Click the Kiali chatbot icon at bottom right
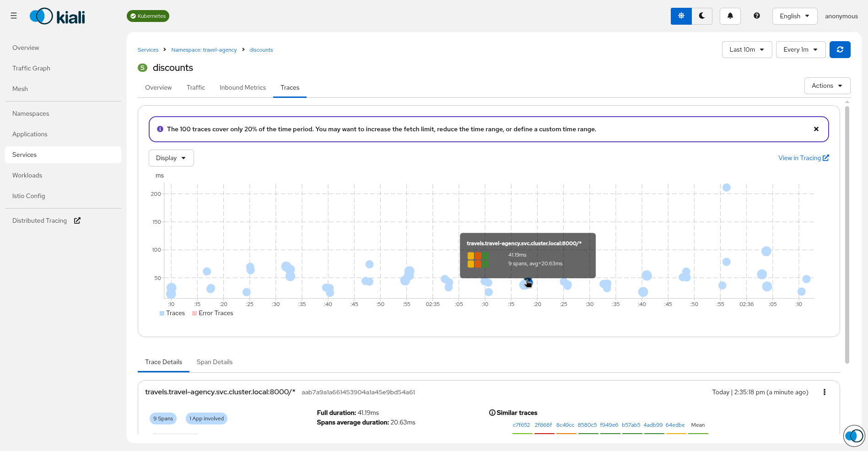Viewport: 868px width, 451px height. [854, 435]
